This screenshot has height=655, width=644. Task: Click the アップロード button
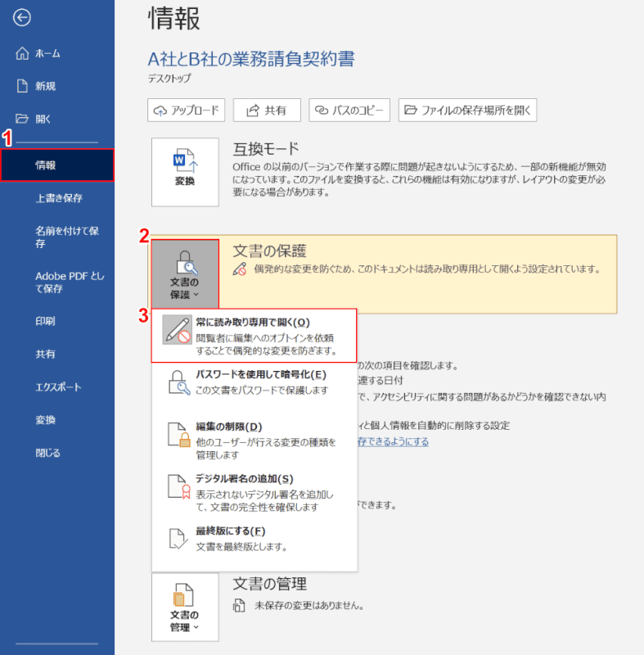tap(186, 111)
